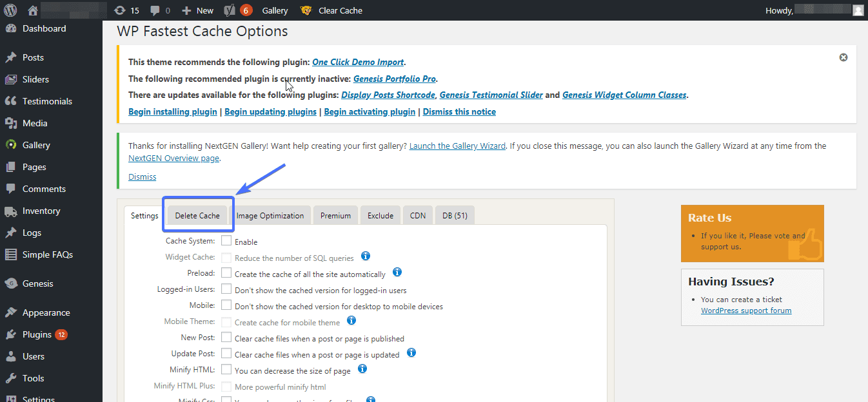868x402 pixels.
Task: Click Begin updating plugins link
Action: click(x=271, y=111)
